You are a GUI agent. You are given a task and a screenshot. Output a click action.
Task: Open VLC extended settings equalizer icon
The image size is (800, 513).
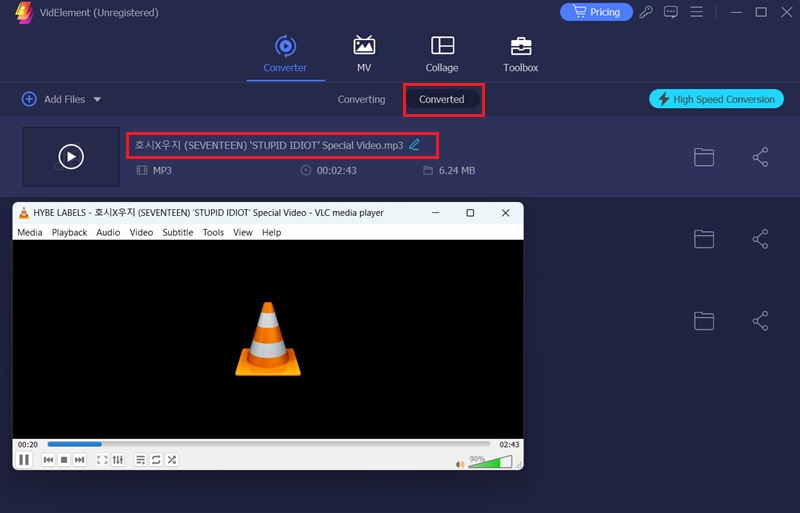(118, 460)
